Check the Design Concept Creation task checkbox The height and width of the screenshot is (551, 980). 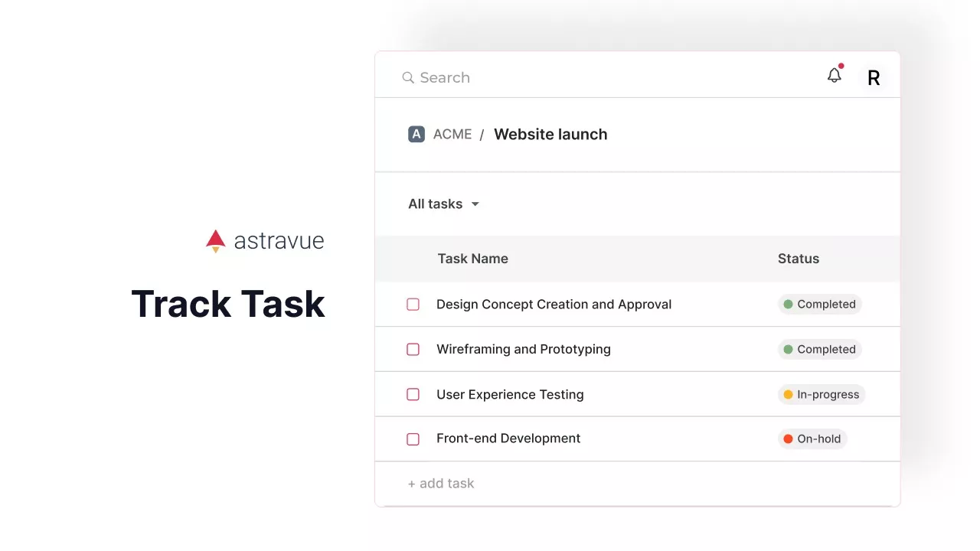413,305
